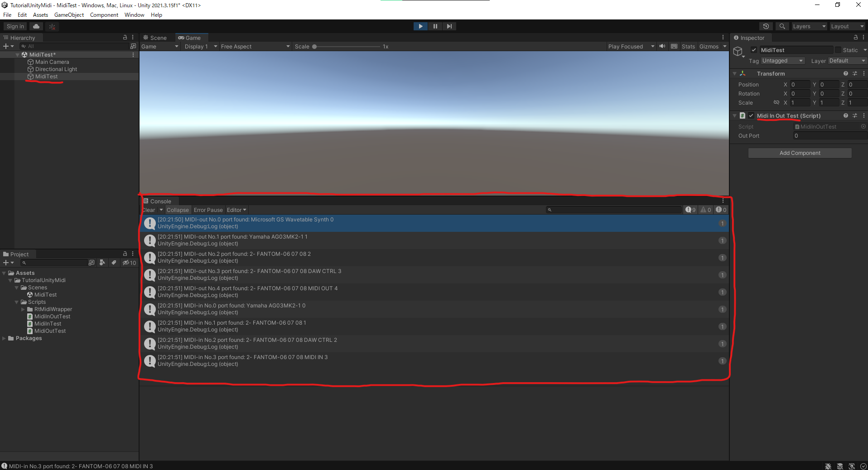Click the cloud services icon next to Sign in
The height and width of the screenshot is (470, 868).
coord(36,26)
